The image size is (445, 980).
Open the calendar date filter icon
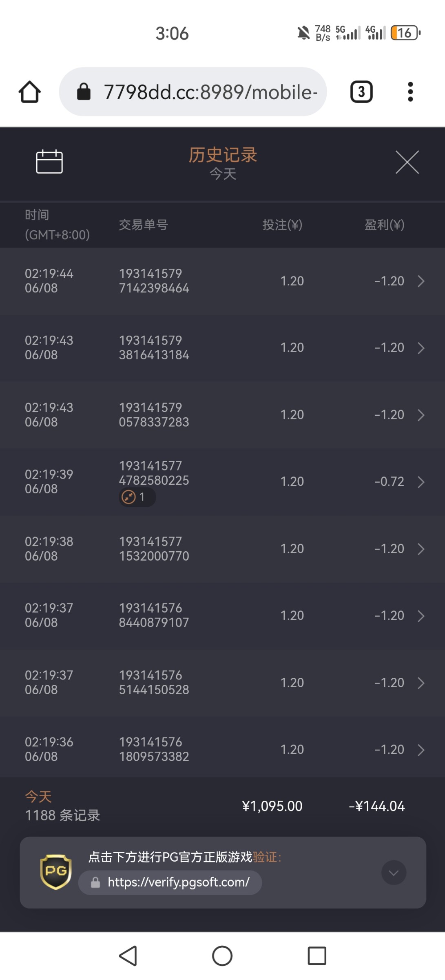tap(49, 162)
